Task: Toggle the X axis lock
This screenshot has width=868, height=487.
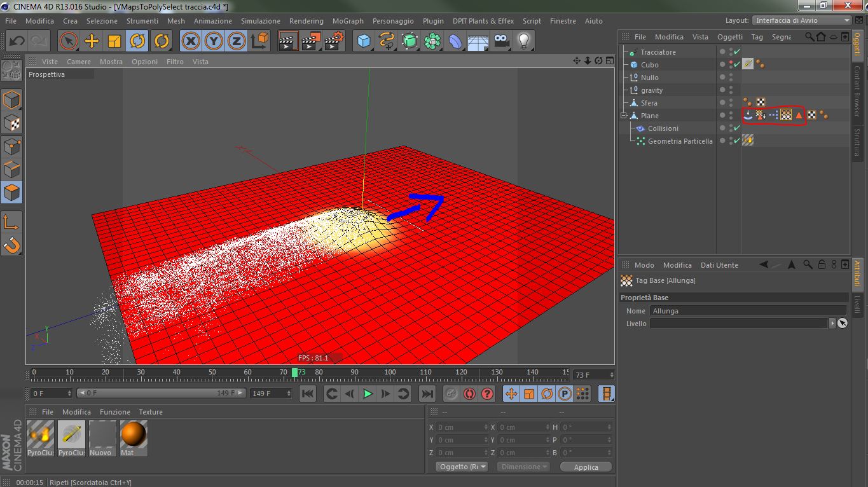Action: [x=190, y=41]
